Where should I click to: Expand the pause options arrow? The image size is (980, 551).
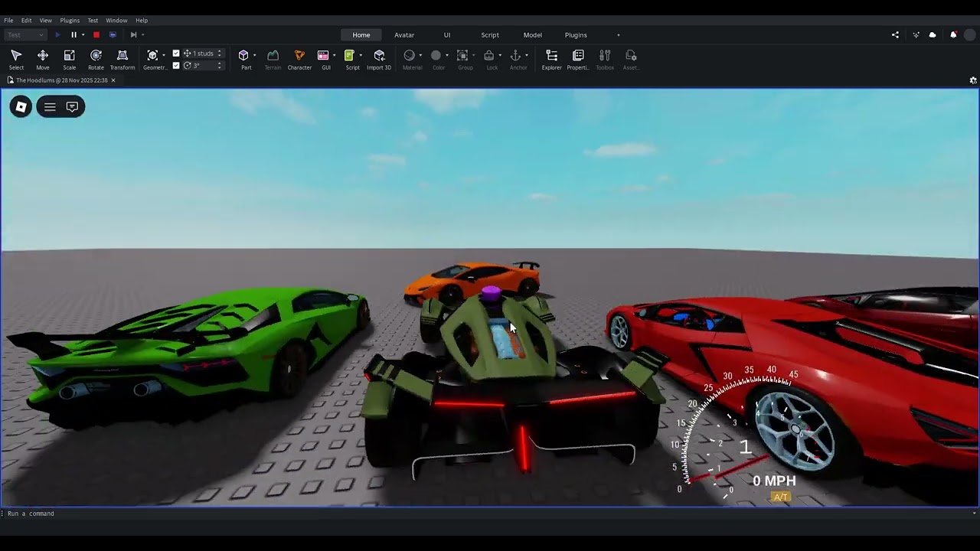point(83,34)
